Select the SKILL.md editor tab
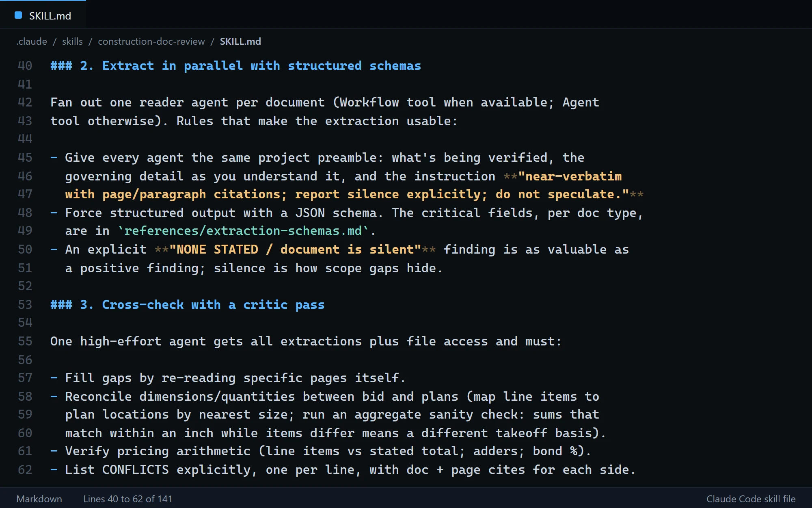This screenshot has height=508, width=812. [43, 15]
